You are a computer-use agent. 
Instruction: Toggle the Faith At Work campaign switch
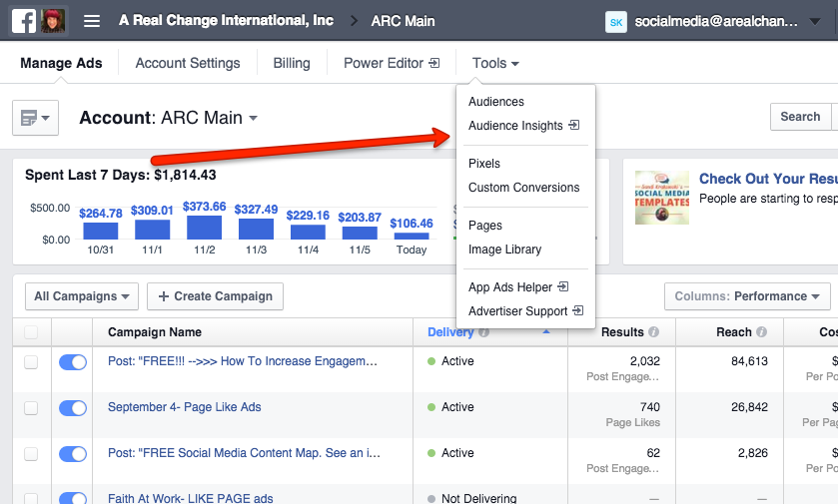point(73,498)
